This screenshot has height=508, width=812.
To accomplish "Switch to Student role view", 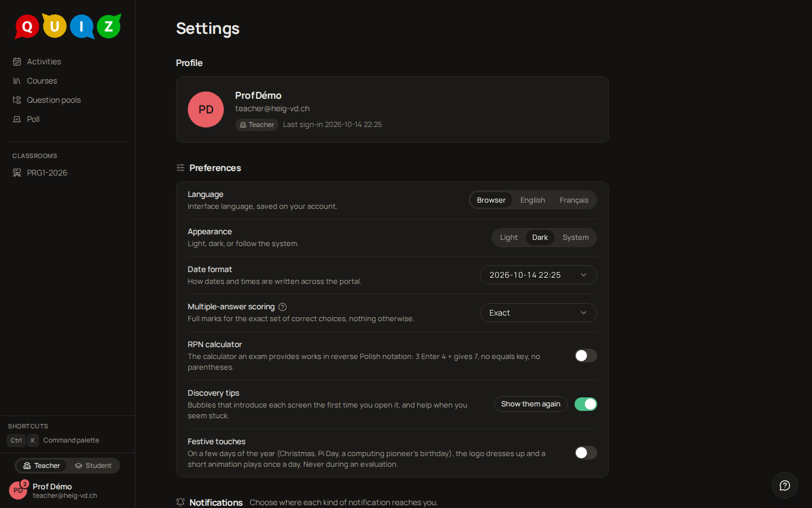I will click(x=93, y=466).
